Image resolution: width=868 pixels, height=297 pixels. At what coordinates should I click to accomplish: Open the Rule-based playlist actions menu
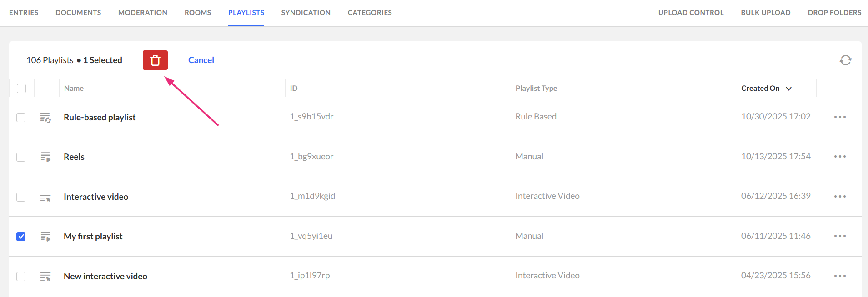click(840, 117)
